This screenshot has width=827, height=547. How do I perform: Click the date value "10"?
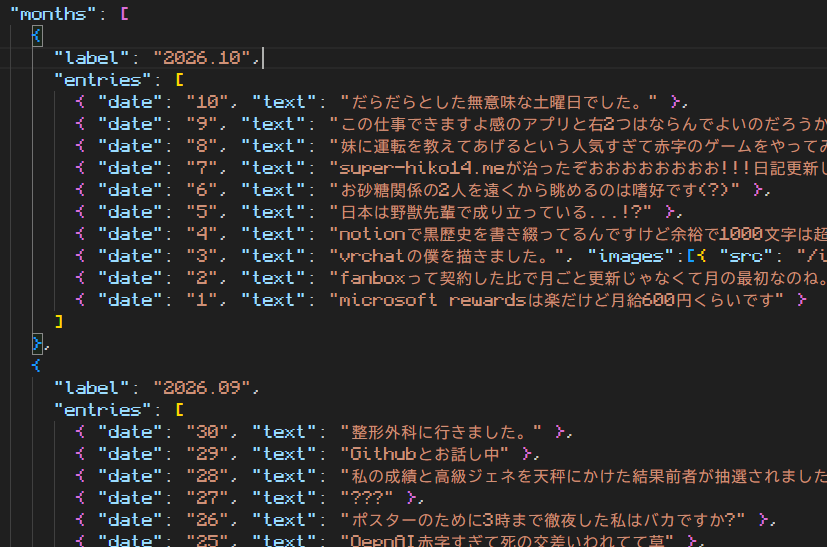tap(207, 102)
